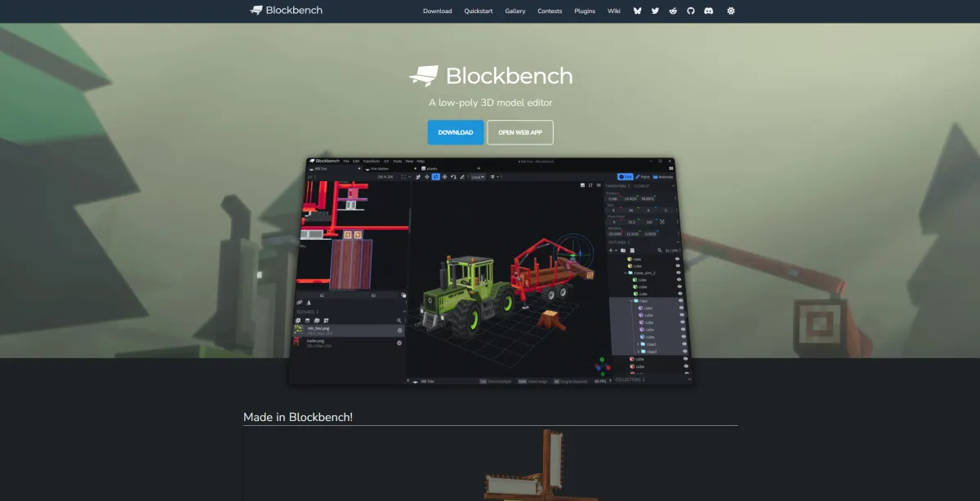This screenshot has height=501, width=980.
Task: Switch to Paint mode in the preview
Action: click(643, 177)
